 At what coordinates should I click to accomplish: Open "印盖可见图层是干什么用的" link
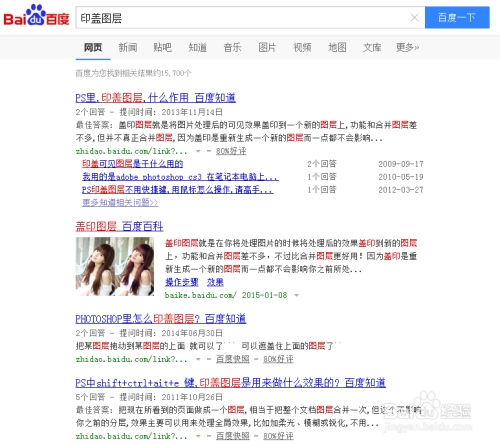coord(132,164)
